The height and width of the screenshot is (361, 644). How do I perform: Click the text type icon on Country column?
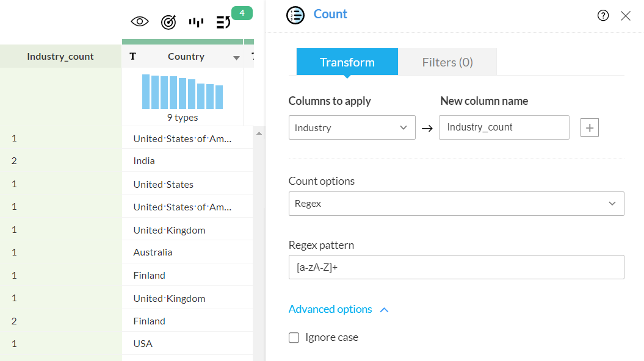coord(132,57)
